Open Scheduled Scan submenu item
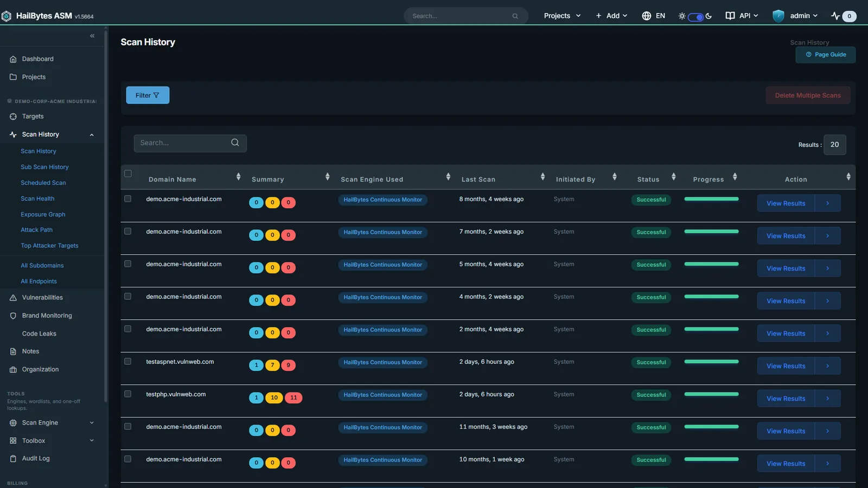Screen dimensions: 868x488 point(43,183)
